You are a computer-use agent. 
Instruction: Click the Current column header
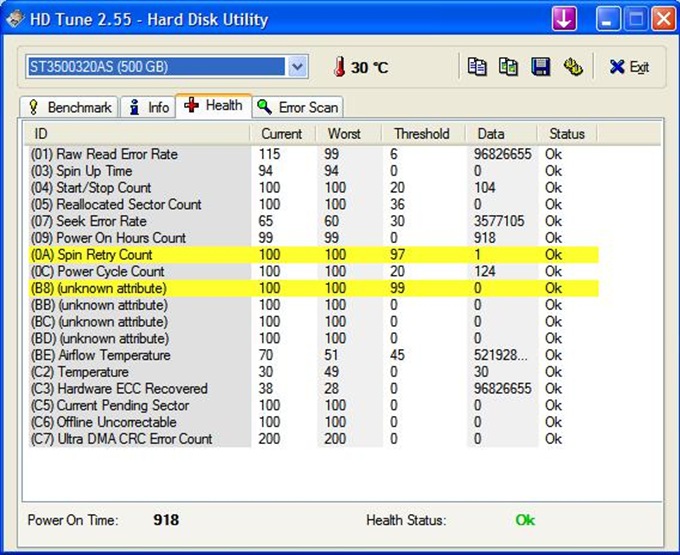[282, 134]
